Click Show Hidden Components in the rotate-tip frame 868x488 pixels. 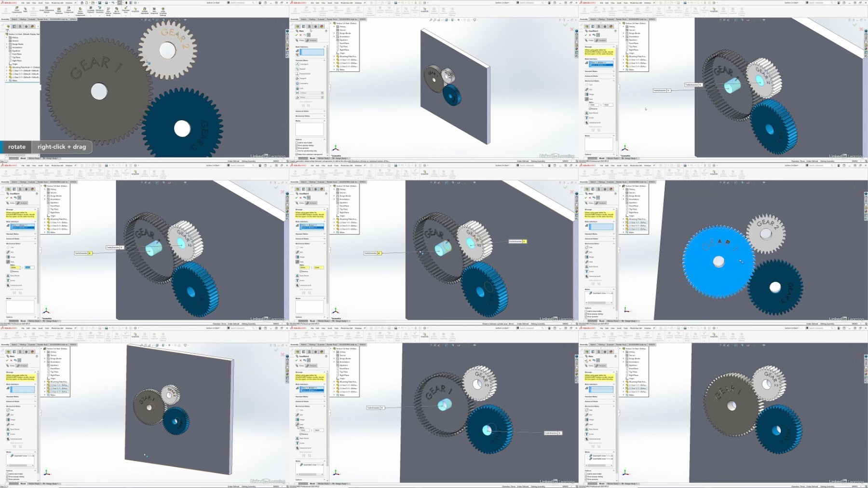[80, 12]
